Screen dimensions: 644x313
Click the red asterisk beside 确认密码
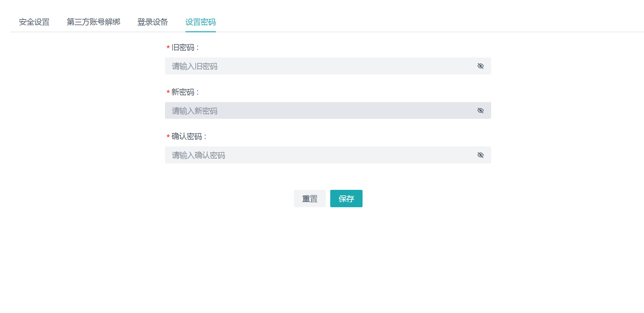tap(168, 137)
